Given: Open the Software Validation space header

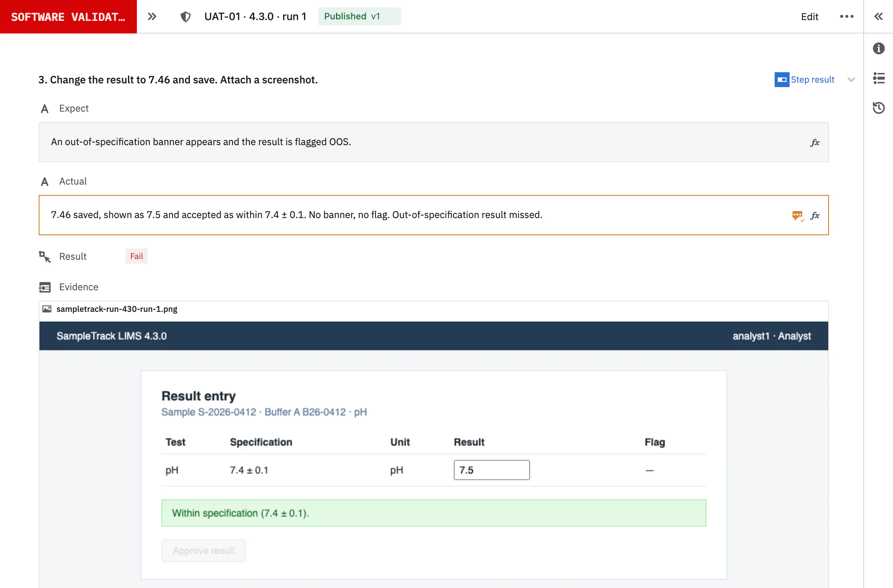Looking at the screenshot, I should click(x=68, y=16).
